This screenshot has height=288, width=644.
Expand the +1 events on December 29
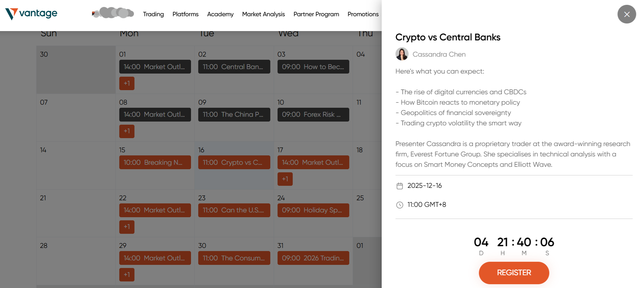point(127,275)
